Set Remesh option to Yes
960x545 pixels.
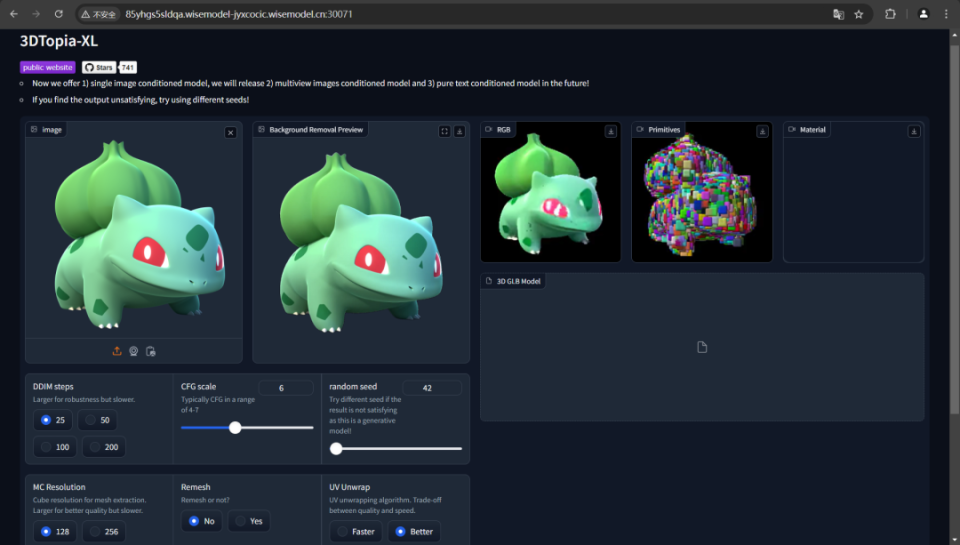tap(249, 521)
